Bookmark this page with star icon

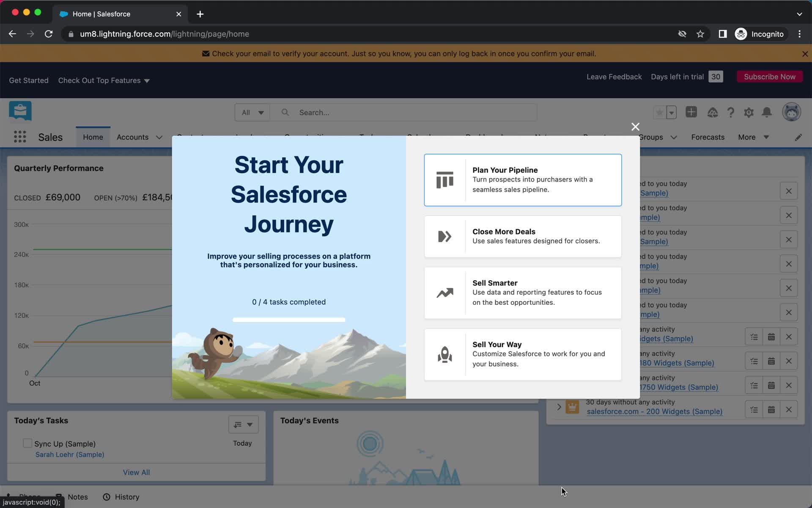pos(700,34)
